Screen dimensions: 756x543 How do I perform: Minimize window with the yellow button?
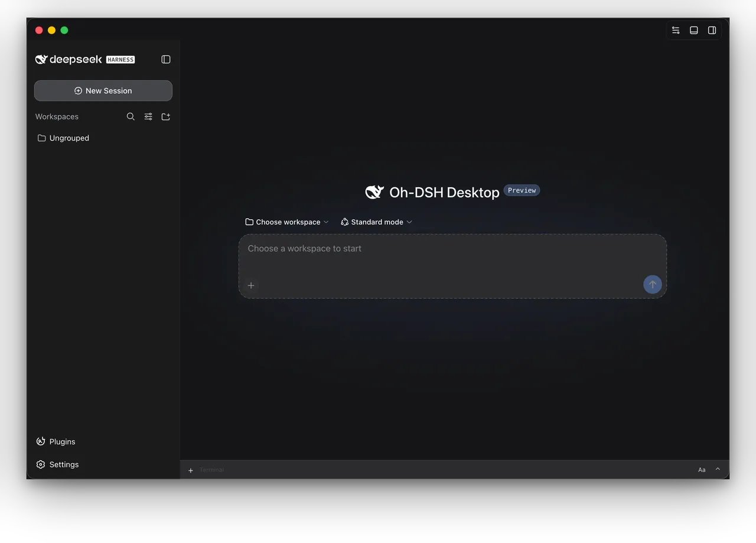click(52, 30)
